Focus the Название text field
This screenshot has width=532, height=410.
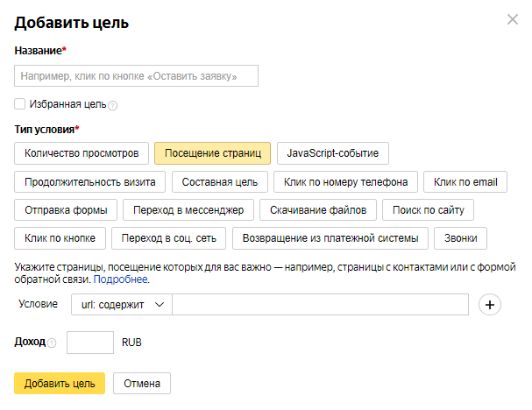[x=137, y=76]
